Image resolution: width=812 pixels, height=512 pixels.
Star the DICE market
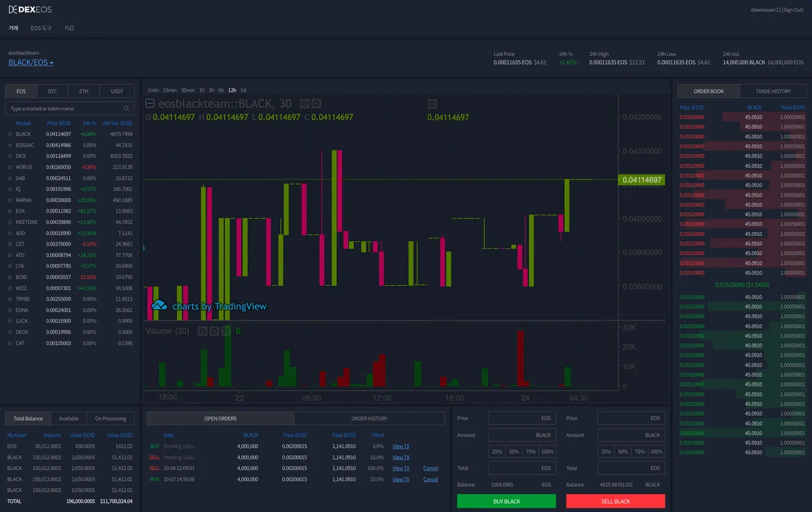pyautogui.click(x=10, y=156)
